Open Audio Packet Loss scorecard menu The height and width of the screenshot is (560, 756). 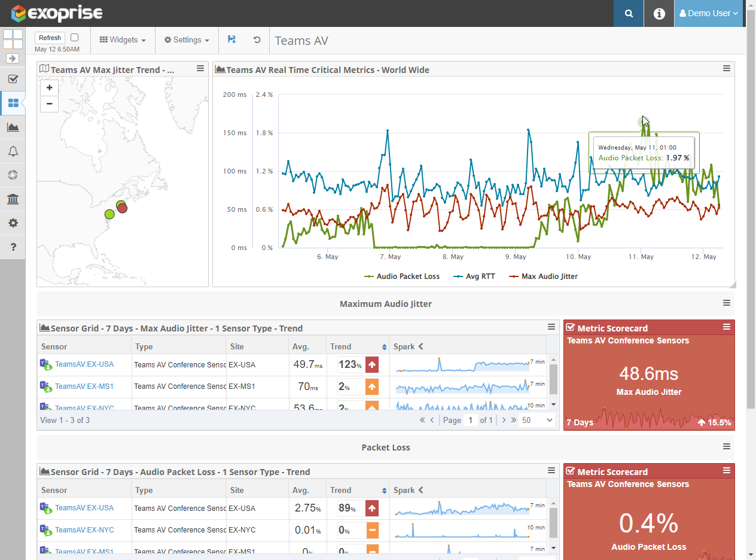click(x=727, y=470)
